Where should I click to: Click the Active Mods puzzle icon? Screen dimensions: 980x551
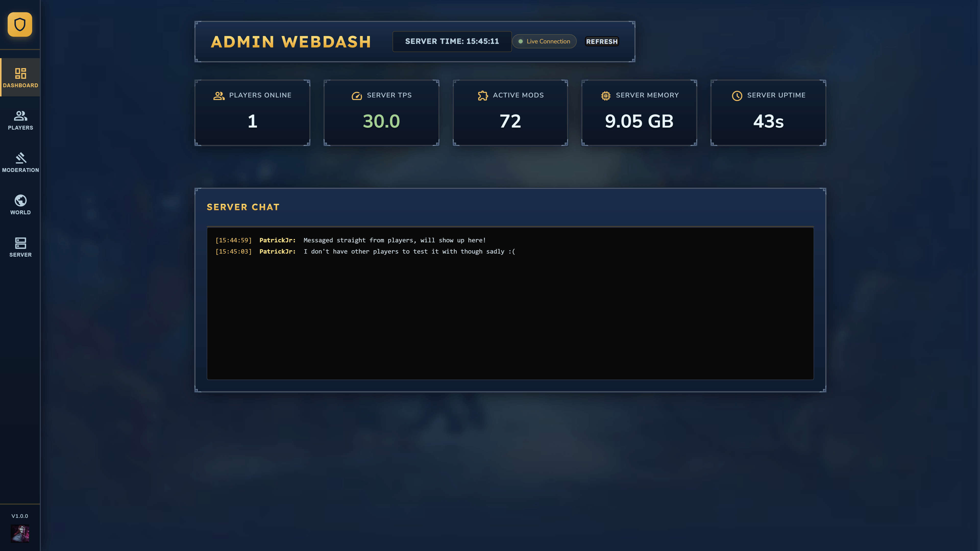(x=483, y=95)
